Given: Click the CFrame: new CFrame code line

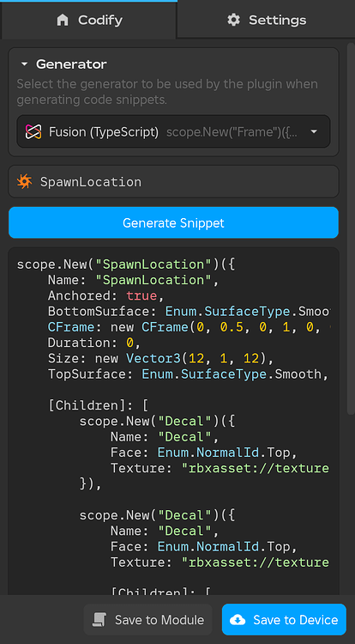Looking at the screenshot, I should [x=189, y=327].
